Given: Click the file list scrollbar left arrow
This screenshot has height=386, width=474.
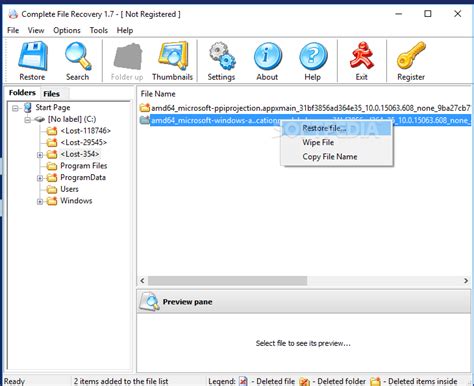Looking at the screenshot, I should coord(142,281).
